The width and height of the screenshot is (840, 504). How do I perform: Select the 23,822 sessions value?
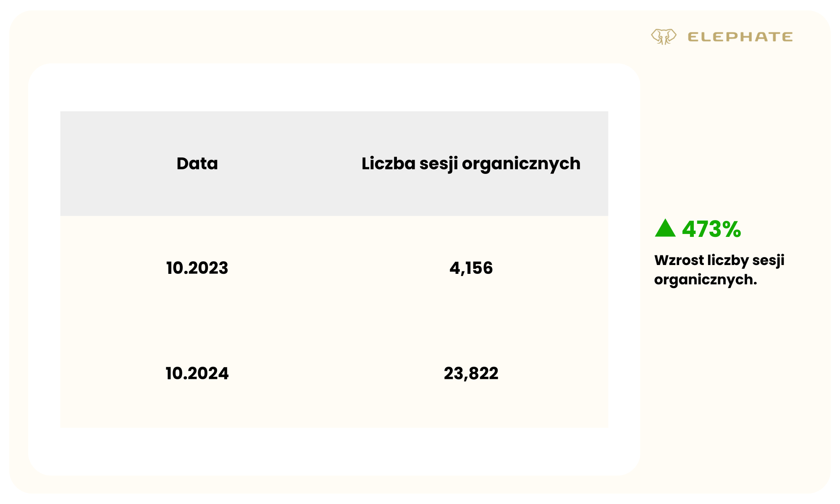pyautogui.click(x=471, y=373)
